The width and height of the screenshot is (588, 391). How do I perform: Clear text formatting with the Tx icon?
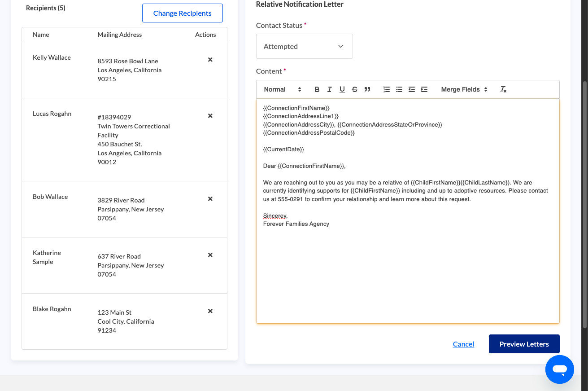[503, 89]
